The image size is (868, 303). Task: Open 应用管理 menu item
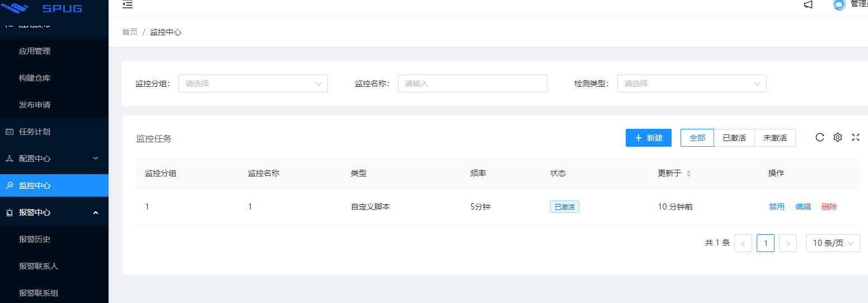(x=54, y=51)
